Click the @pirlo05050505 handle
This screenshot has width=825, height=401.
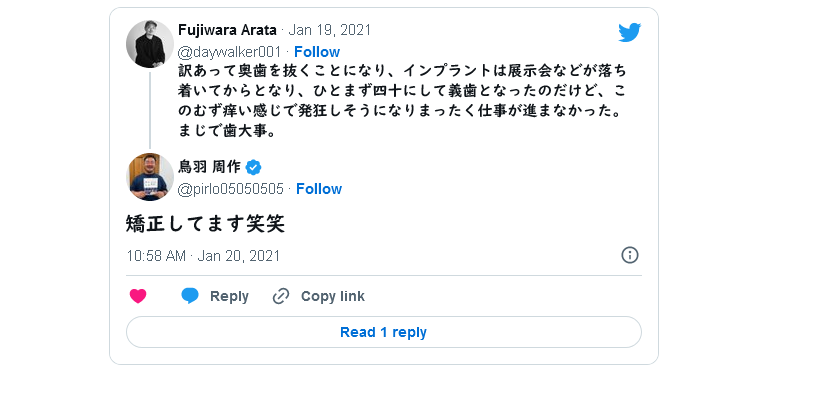point(231,189)
